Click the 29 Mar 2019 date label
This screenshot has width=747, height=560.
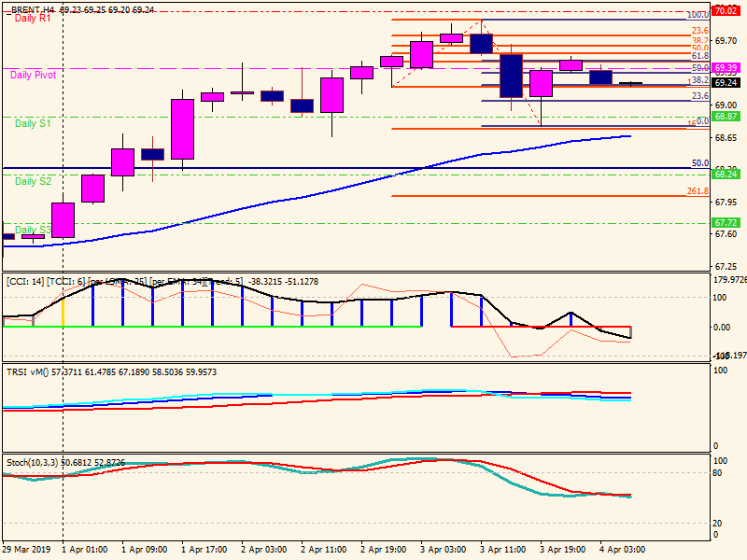pyautogui.click(x=28, y=550)
